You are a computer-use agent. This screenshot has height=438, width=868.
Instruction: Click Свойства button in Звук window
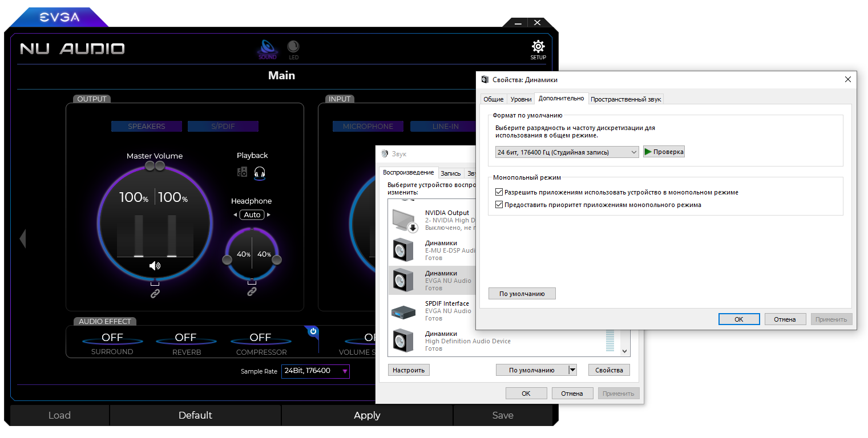[609, 370]
